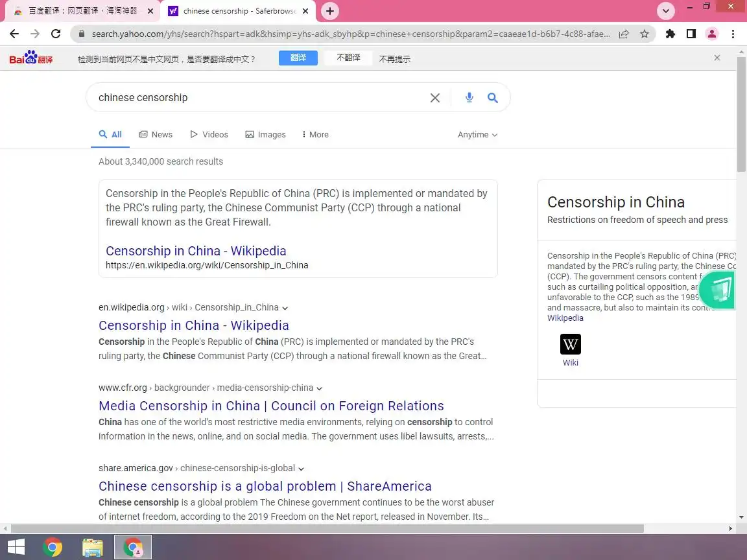Click the Wikipedia source link in sidebar
Image resolution: width=747 pixels, height=560 pixels.
pyautogui.click(x=565, y=318)
